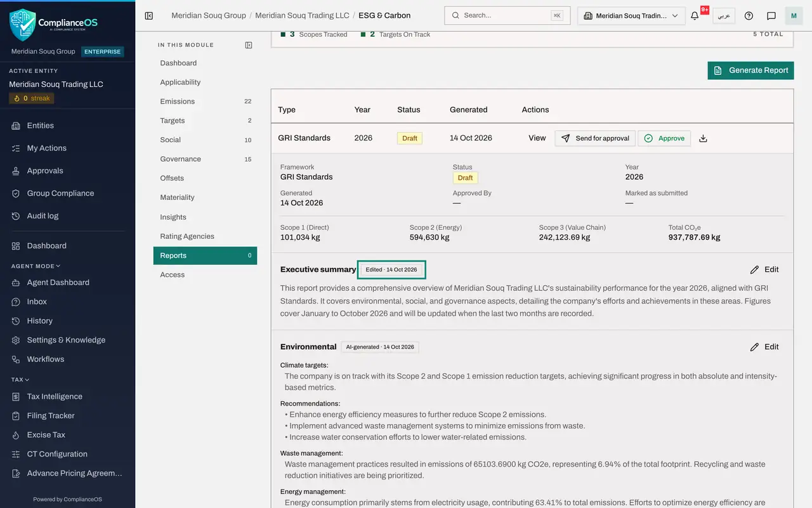The image size is (812, 508).
Task: Edit the Environmental section
Action: click(764, 347)
